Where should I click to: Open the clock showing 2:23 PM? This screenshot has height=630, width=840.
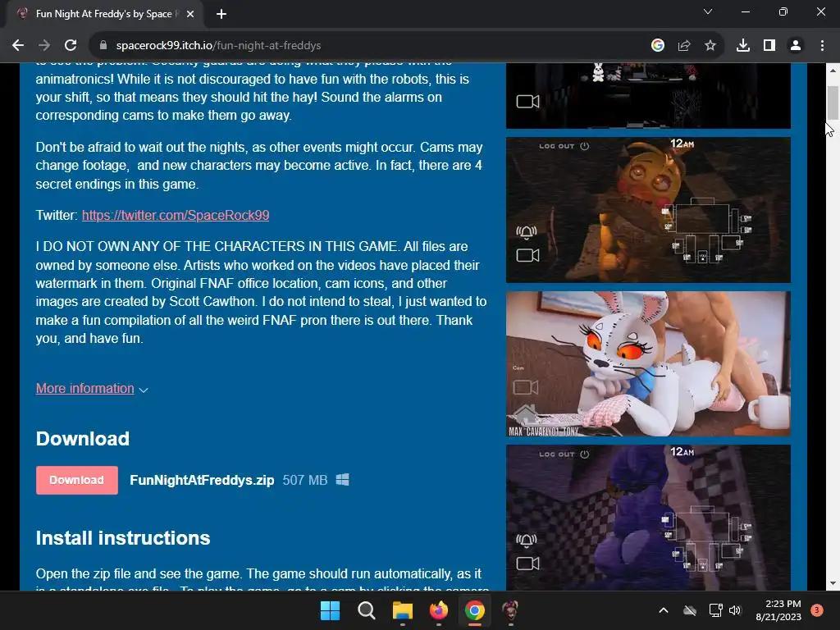778,610
